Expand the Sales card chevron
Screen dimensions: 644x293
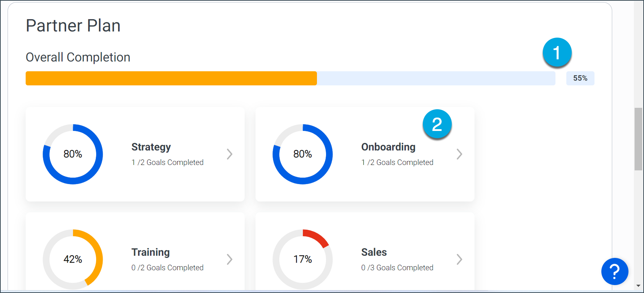pyautogui.click(x=459, y=259)
